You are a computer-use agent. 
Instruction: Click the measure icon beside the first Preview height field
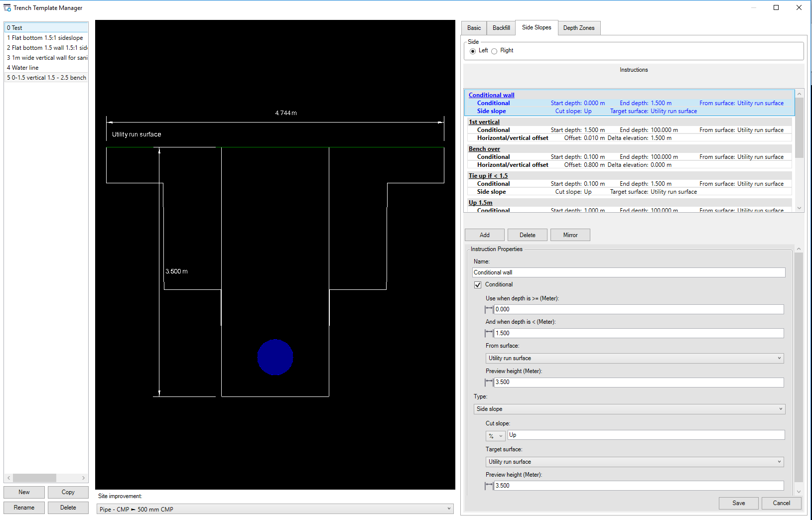pyautogui.click(x=489, y=382)
